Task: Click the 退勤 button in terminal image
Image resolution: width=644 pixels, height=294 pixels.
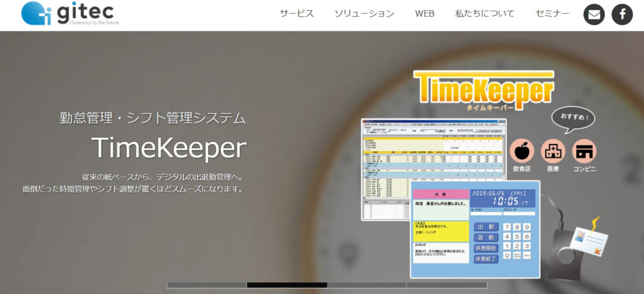Action: [x=486, y=237]
